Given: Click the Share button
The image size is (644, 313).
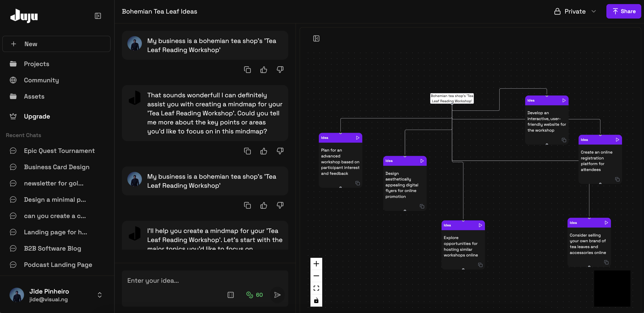Looking at the screenshot, I should [x=624, y=12].
